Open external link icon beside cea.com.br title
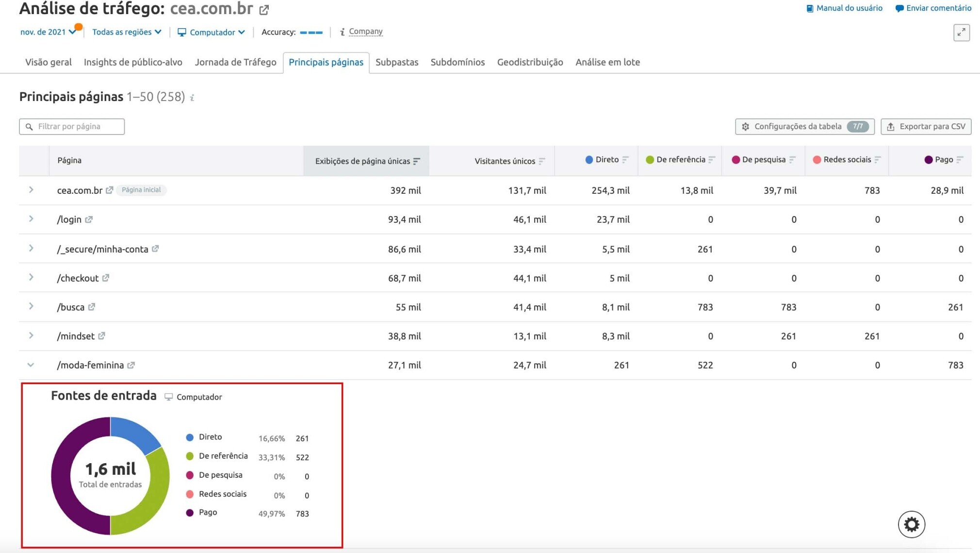This screenshot has width=980, height=553. point(264,10)
